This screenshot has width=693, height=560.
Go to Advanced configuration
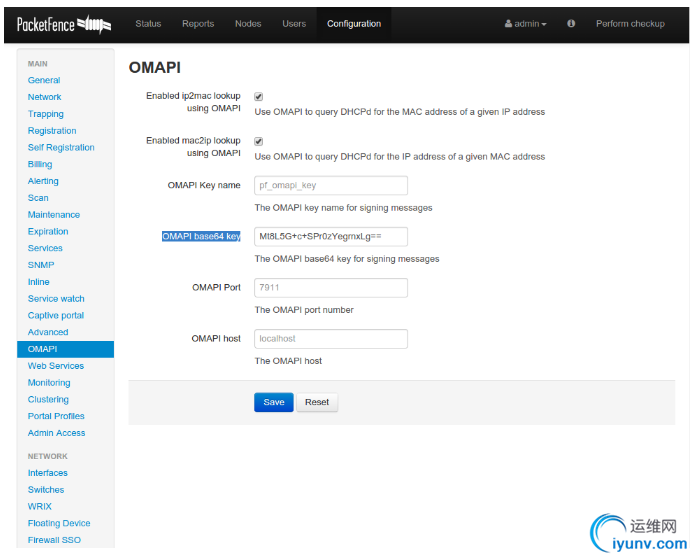48,332
